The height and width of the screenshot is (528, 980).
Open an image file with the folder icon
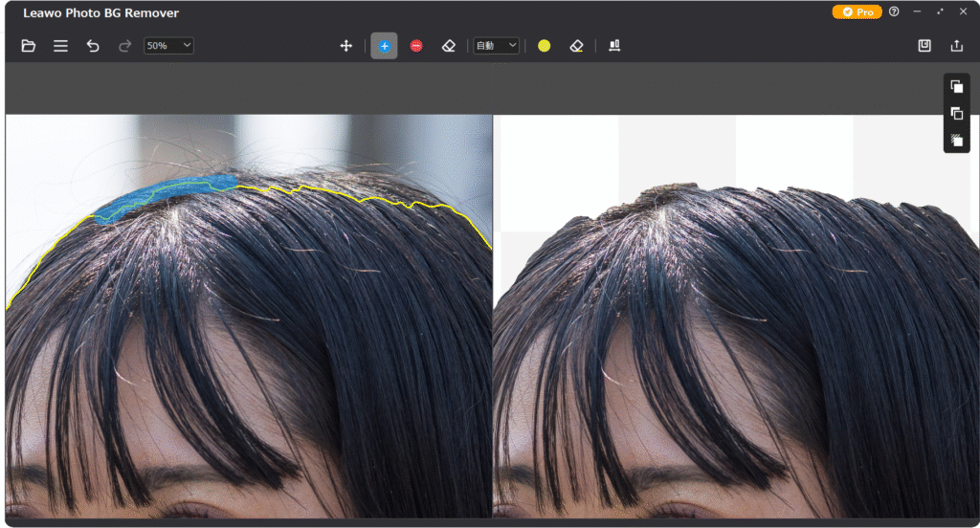pos(29,46)
